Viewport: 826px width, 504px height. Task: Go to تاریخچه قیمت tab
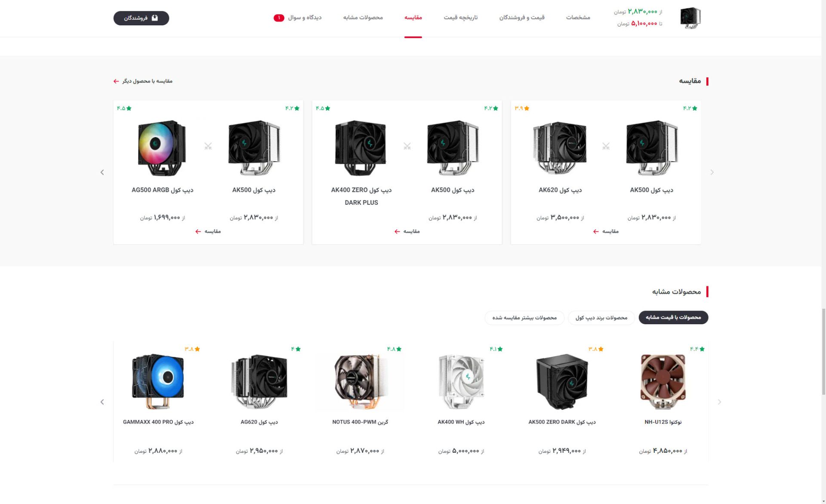pos(461,18)
